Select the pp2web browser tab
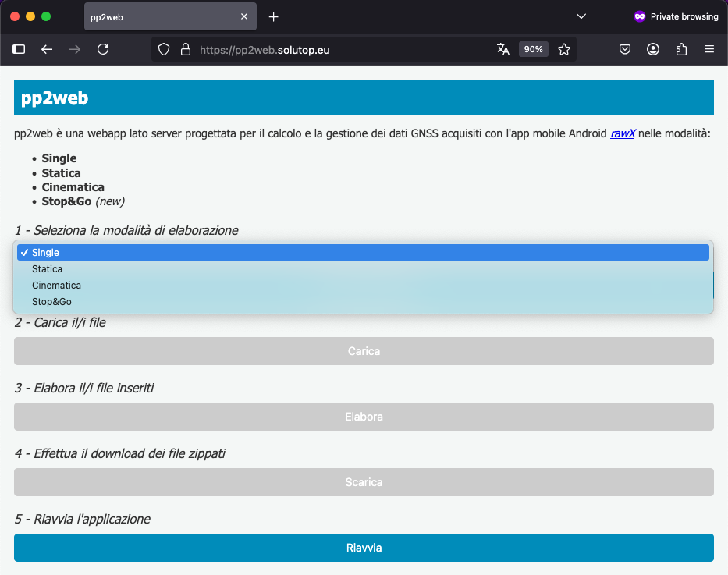728x575 pixels. click(170, 16)
